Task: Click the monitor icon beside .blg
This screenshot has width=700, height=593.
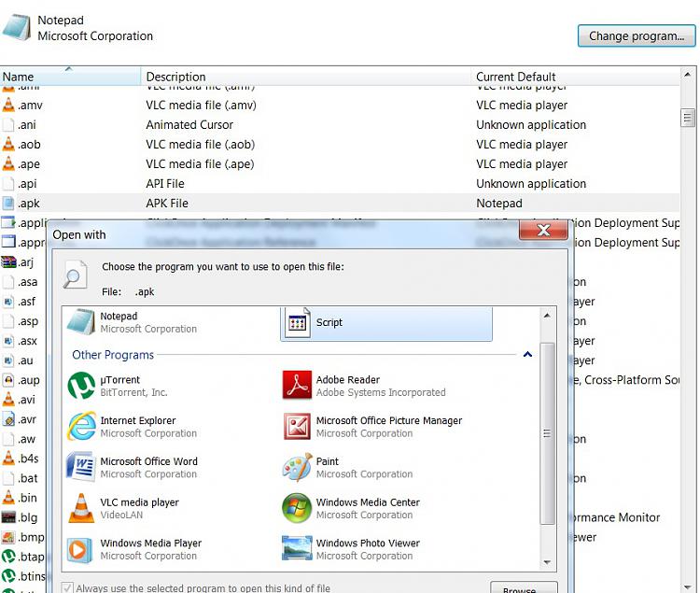Action: pyautogui.click(x=8, y=517)
